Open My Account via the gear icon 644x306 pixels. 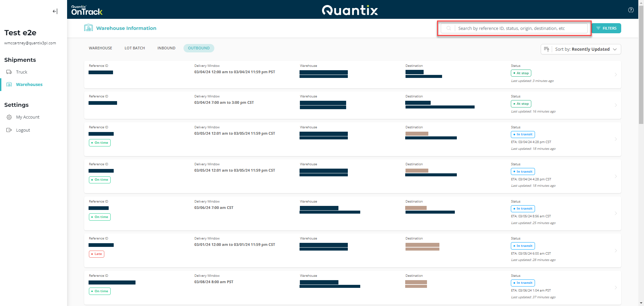[9, 117]
